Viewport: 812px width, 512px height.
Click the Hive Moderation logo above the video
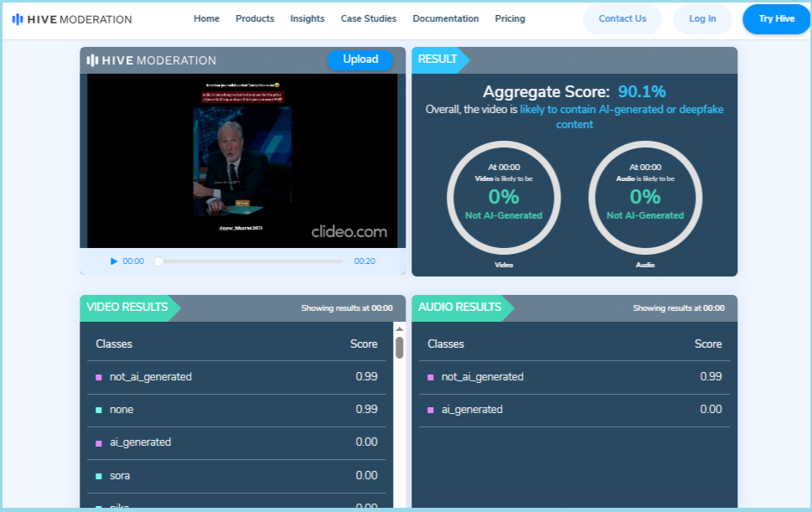151,60
